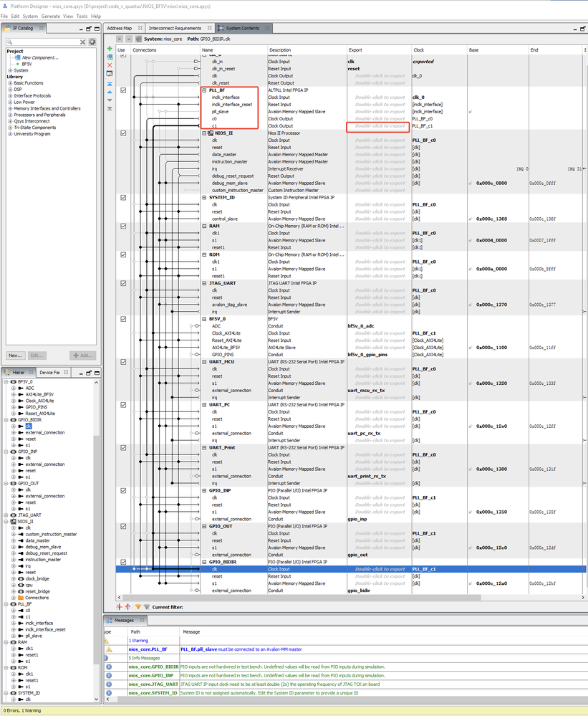This screenshot has height=716, width=588.
Task: Toggle the Use checkbox for GPIO_BIDIR
Action: (123, 562)
